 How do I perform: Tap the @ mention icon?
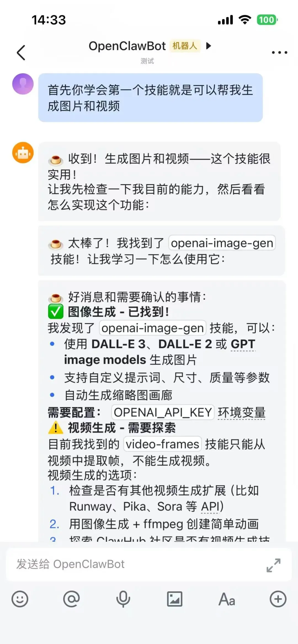point(71,599)
